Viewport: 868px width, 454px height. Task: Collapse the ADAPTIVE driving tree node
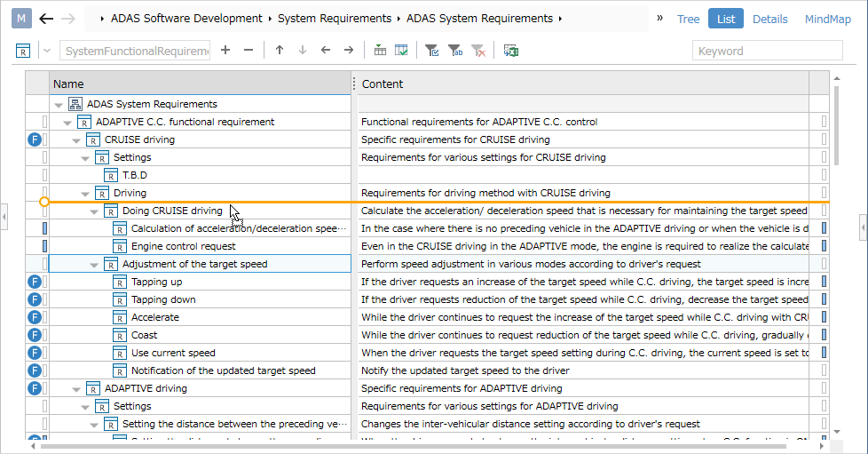pos(76,389)
